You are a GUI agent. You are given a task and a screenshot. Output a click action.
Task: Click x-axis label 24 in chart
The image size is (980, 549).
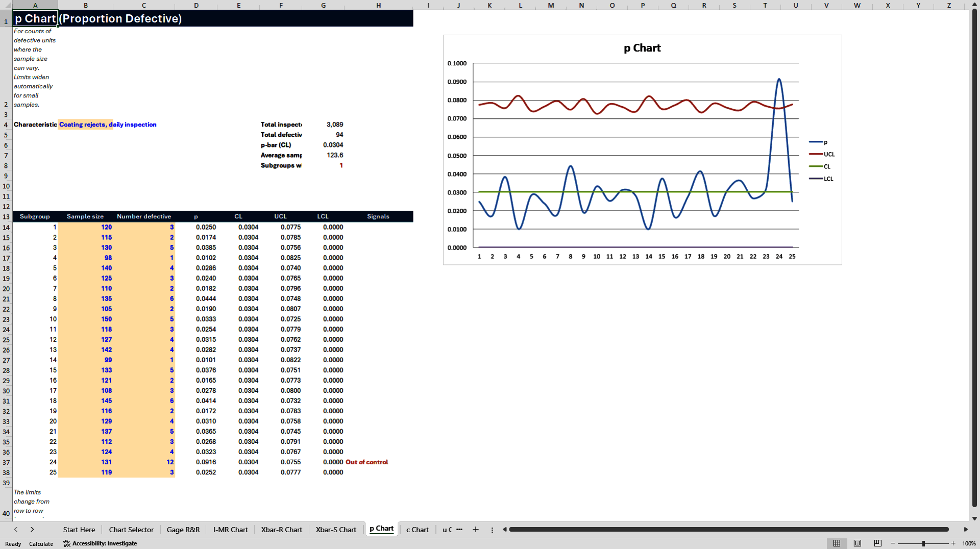pos(779,256)
